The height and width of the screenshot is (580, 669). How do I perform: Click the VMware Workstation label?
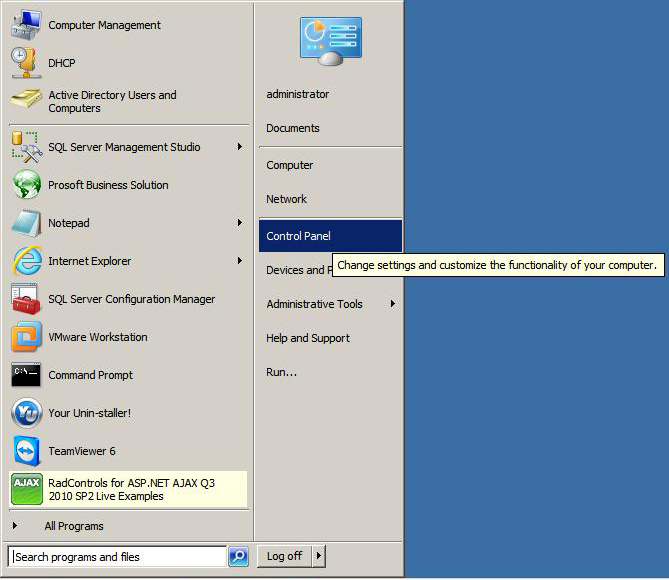[x=98, y=337]
